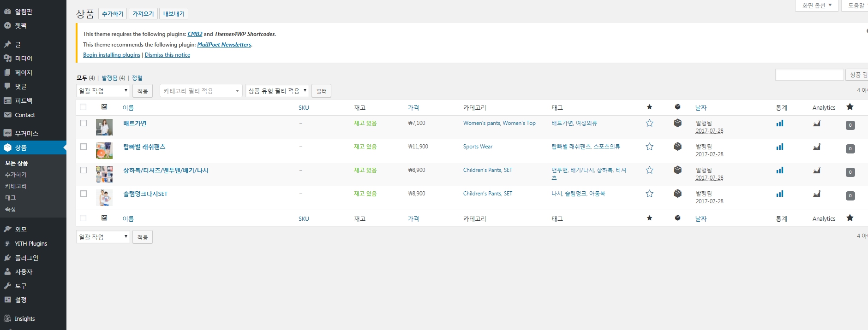Open stats bar chart for 랍빠별 래쉬팬츠

(x=779, y=147)
